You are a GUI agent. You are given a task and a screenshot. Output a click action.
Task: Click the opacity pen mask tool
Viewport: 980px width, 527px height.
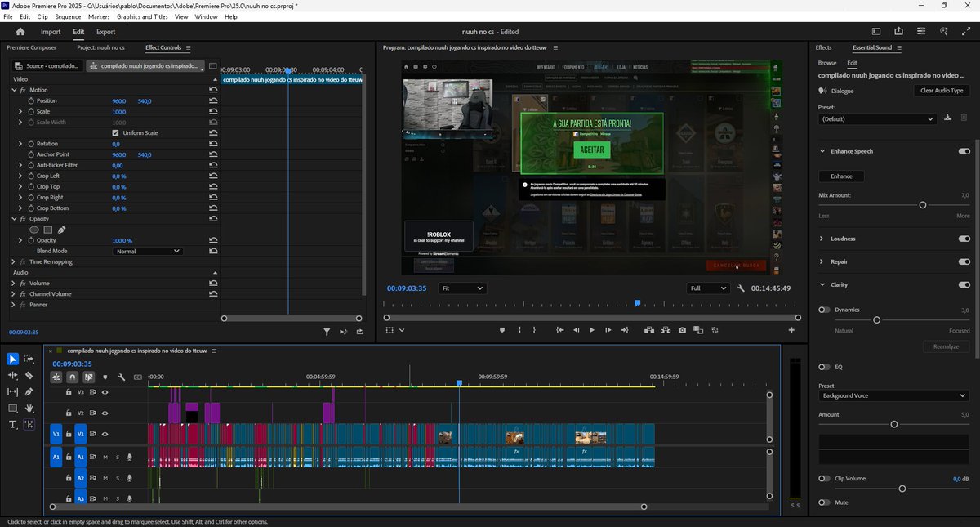(61, 230)
